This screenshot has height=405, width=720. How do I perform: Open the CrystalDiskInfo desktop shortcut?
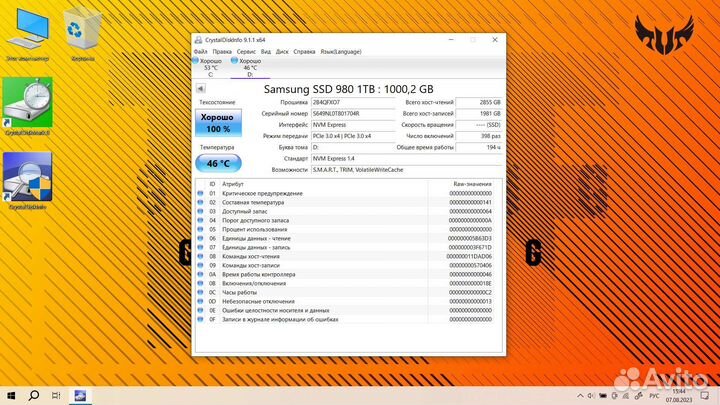[x=28, y=181]
